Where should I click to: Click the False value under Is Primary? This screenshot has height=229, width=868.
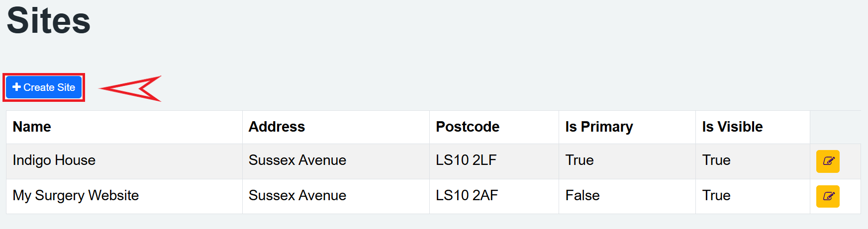[582, 196]
